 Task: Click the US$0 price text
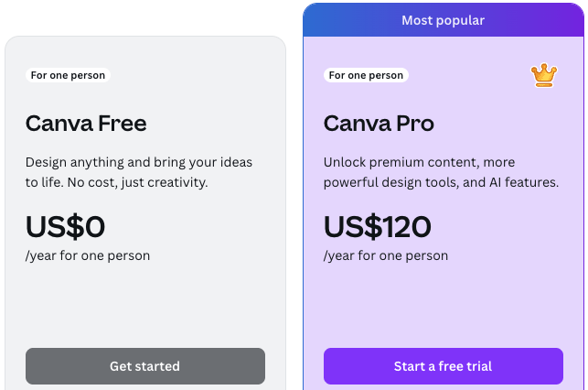pos(65,226)
